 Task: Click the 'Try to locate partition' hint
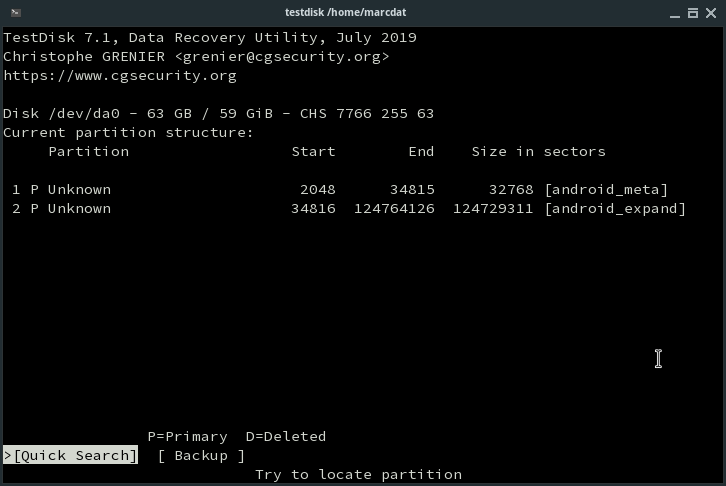[x=358, y=475]
